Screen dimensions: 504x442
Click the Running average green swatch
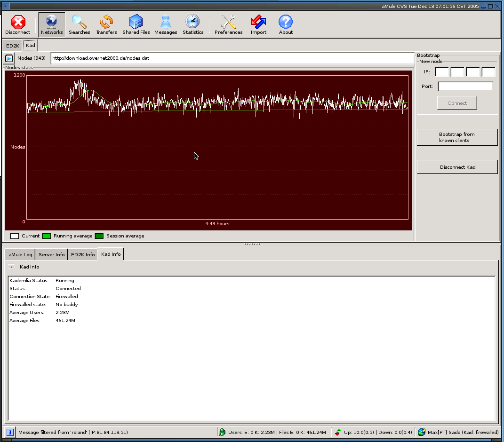(47, 236)
